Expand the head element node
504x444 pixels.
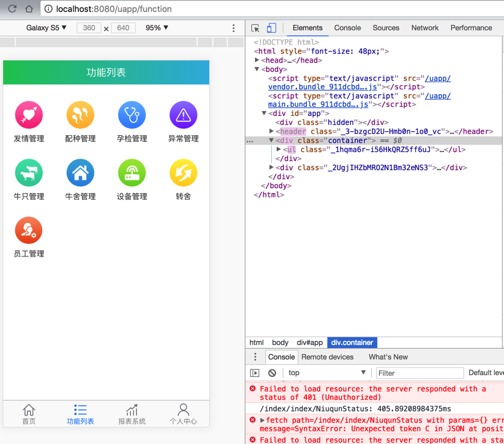[x=257, y=60]
